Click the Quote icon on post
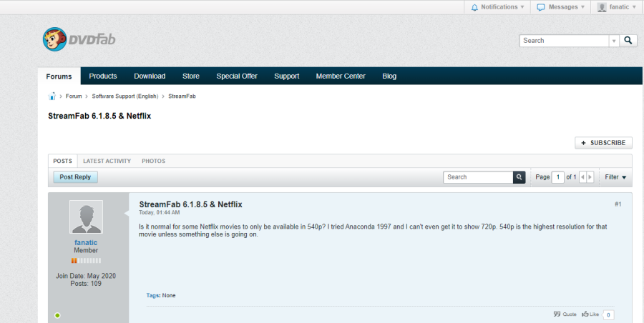 pyautogui.click(x=557, y=314)
